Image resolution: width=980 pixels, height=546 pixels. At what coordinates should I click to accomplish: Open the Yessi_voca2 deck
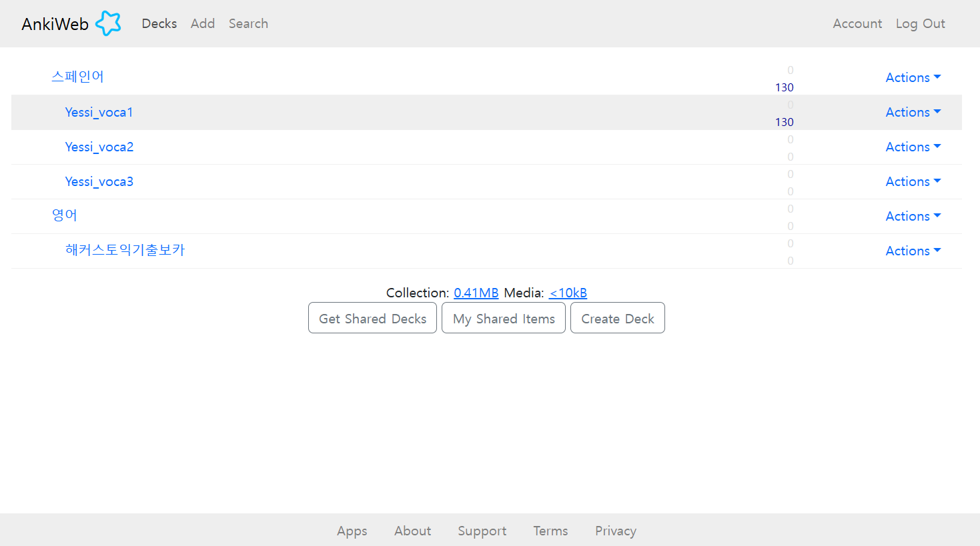[99, 147]
